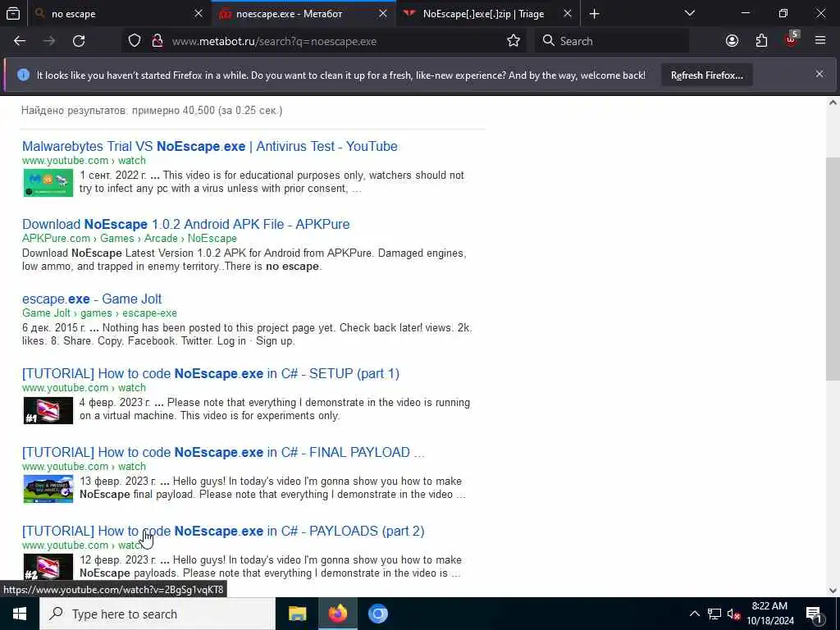This screenshot has width=840, height=630.
Task: Click the Malwarebytes video thumbnail
Action: pyautogui.click(x=48, y=183)
